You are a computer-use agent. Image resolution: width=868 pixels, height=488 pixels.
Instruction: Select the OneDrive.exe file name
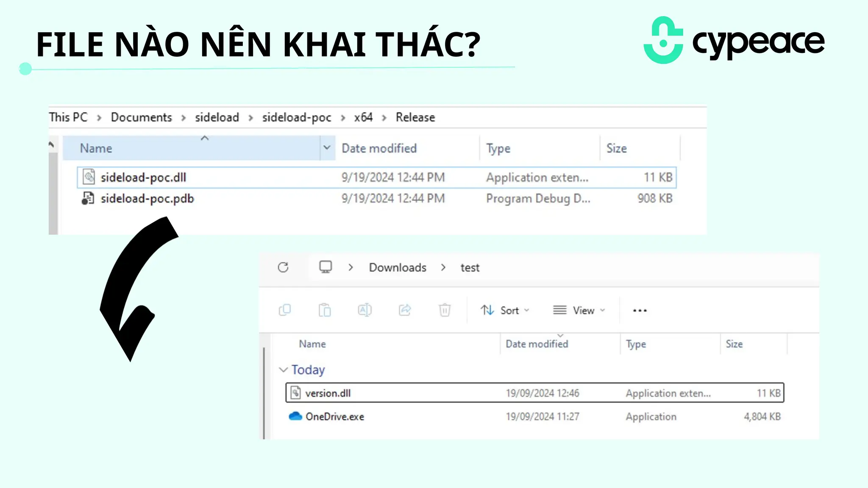[335, 416]
